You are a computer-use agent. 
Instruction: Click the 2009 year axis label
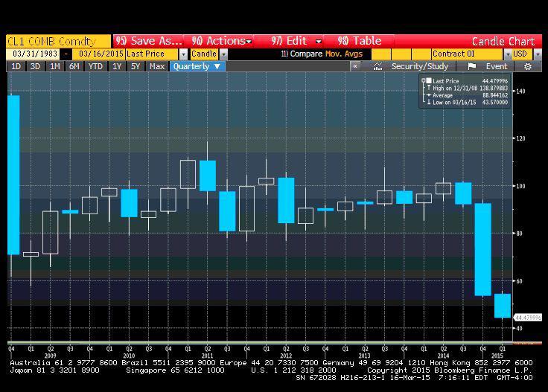(x=51, y=356)
